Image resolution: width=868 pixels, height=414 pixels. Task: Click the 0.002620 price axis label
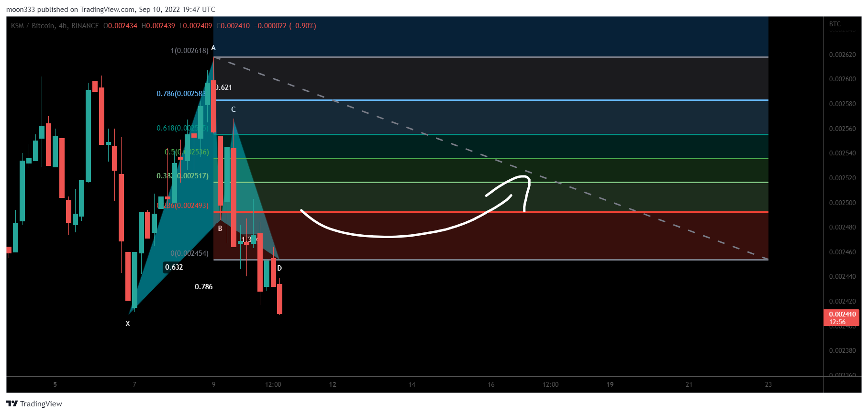(x=842, y=54)
